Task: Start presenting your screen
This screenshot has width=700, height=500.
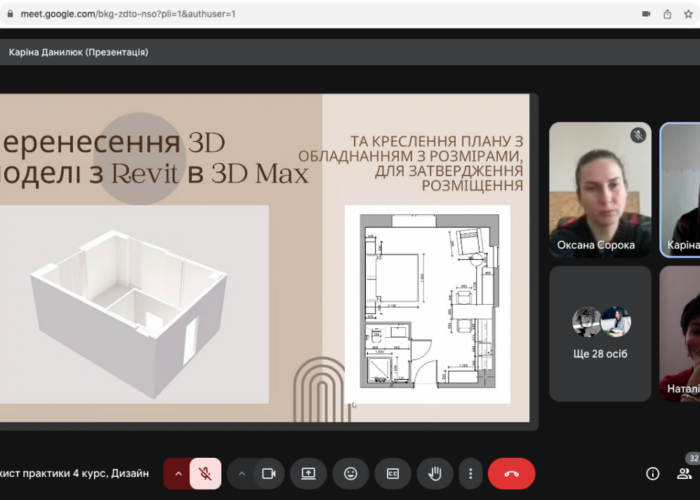Action: pyautogui.click(x=309, y=473)
